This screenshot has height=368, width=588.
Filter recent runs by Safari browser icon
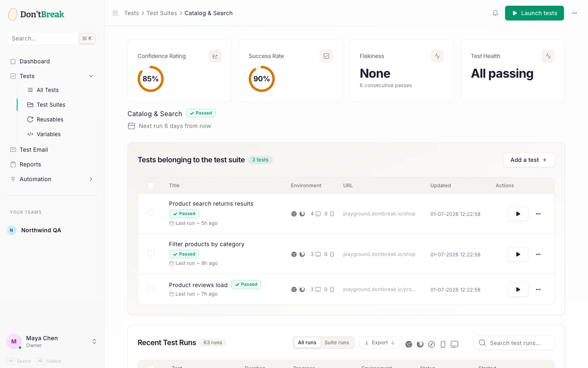click(432, 344)
